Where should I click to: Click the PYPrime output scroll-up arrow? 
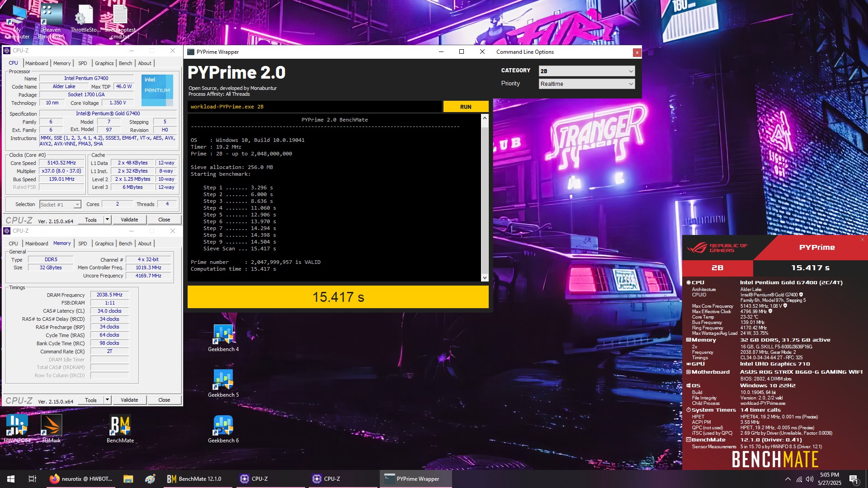[485, 118]
